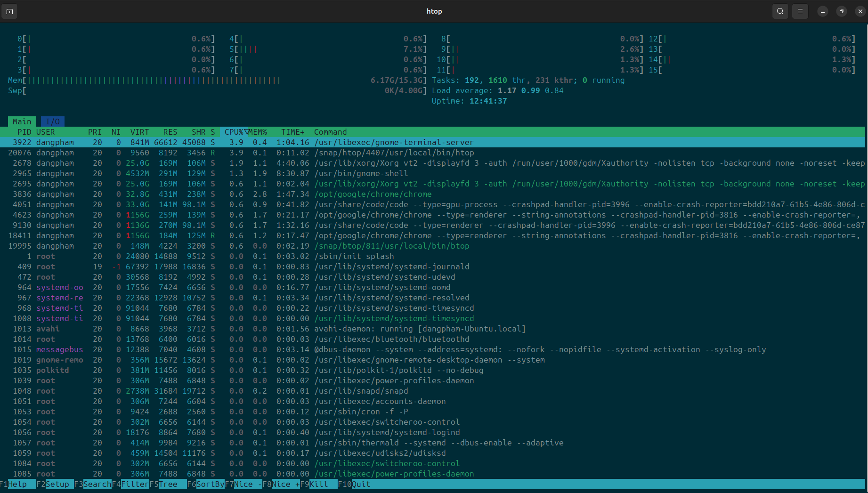
Task: Sort by VIRT column header
Action: (x=140, y=132)
